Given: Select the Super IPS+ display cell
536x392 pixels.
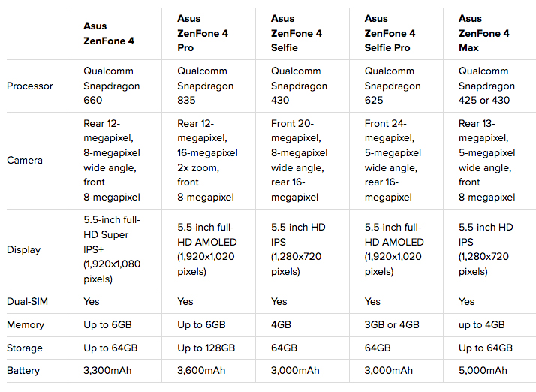Looking at the screenshot, I should [x=112, y=249].
